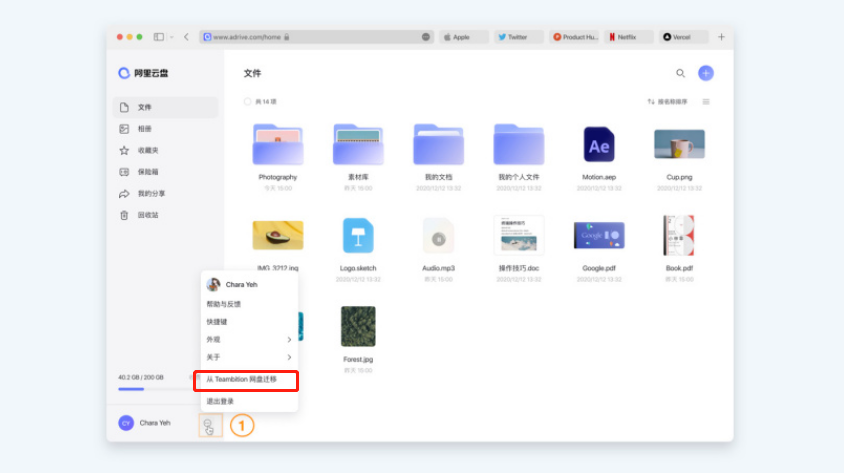Click the browser address bar
Viewport: 844px width, 473px height.
316,37
